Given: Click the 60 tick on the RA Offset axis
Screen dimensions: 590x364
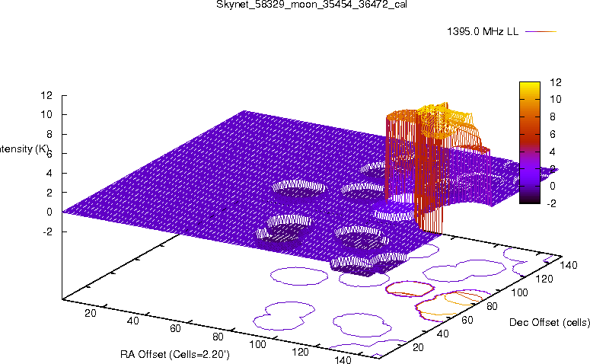Looking at the screenshot, I should pyautogui.click(x=175, y=328).
